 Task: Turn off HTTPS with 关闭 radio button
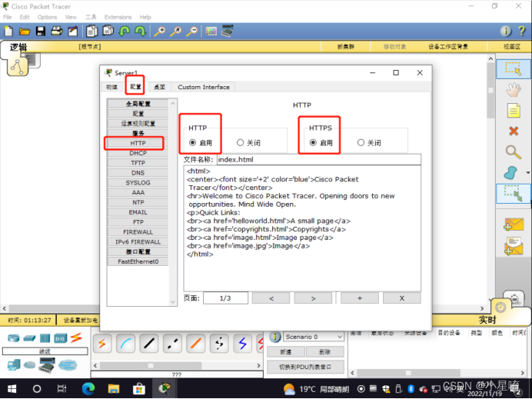(361, 142)
